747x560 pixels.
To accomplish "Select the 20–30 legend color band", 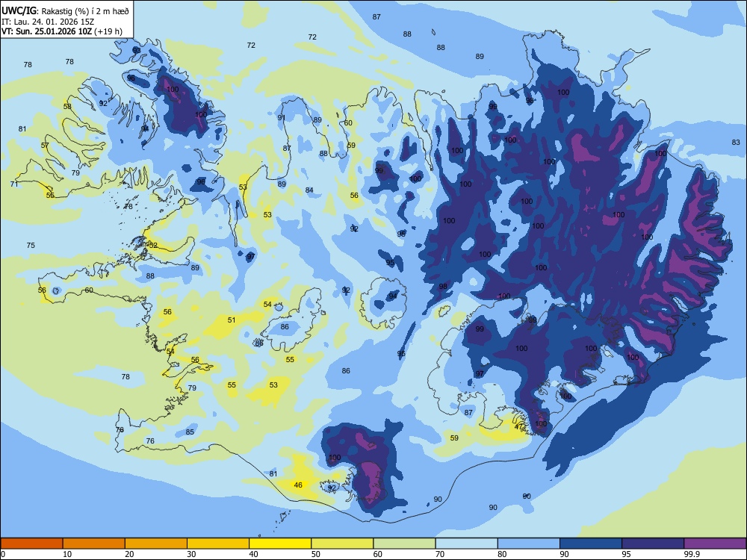I will tap(156, 544).
